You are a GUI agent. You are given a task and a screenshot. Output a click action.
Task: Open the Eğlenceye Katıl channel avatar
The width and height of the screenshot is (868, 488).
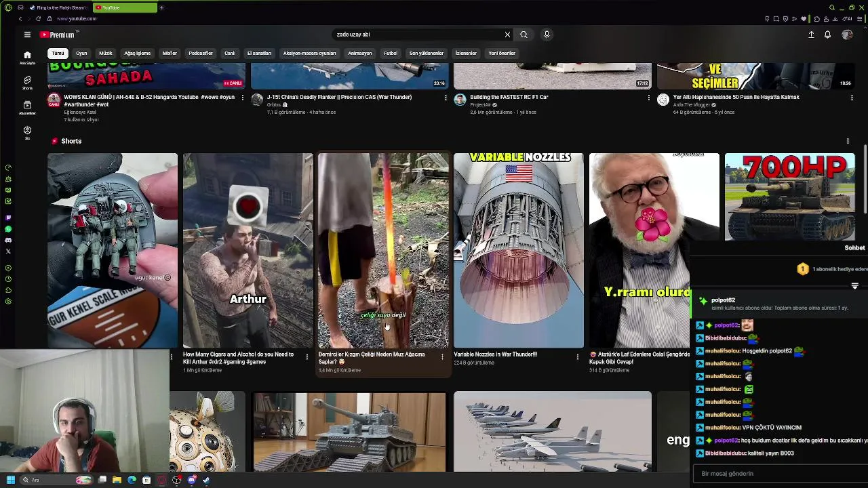coord(54,100)
